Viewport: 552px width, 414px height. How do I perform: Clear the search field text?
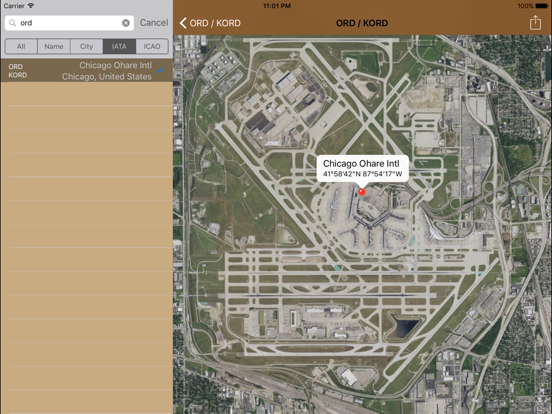pyautogui.click(x=126, y=23)
